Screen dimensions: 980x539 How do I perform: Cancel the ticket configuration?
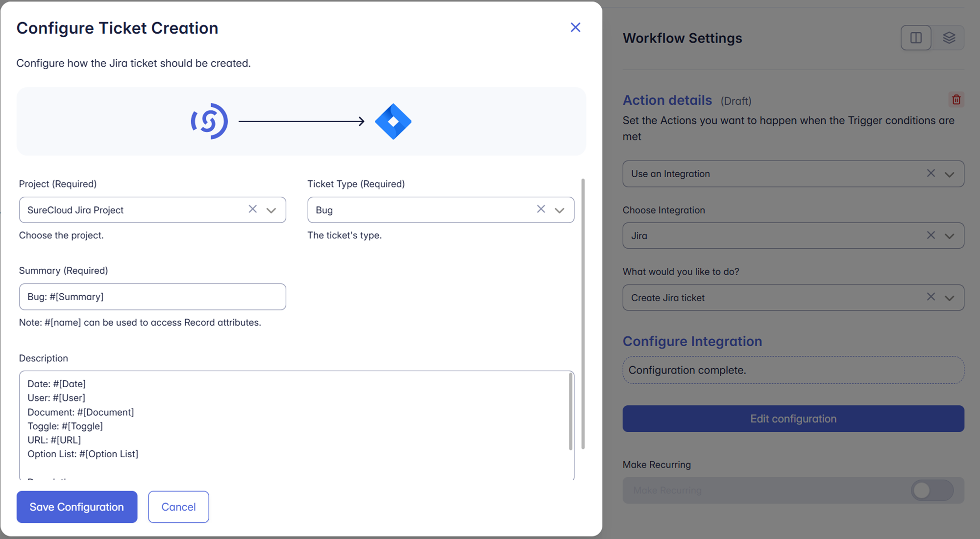tap(178, 507)
